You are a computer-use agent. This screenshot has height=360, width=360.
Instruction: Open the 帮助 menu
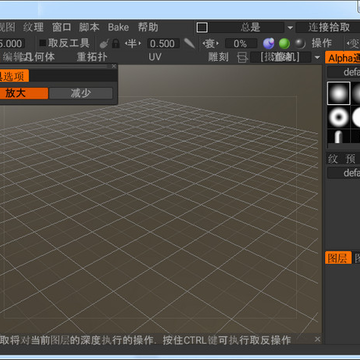[148, 27]
